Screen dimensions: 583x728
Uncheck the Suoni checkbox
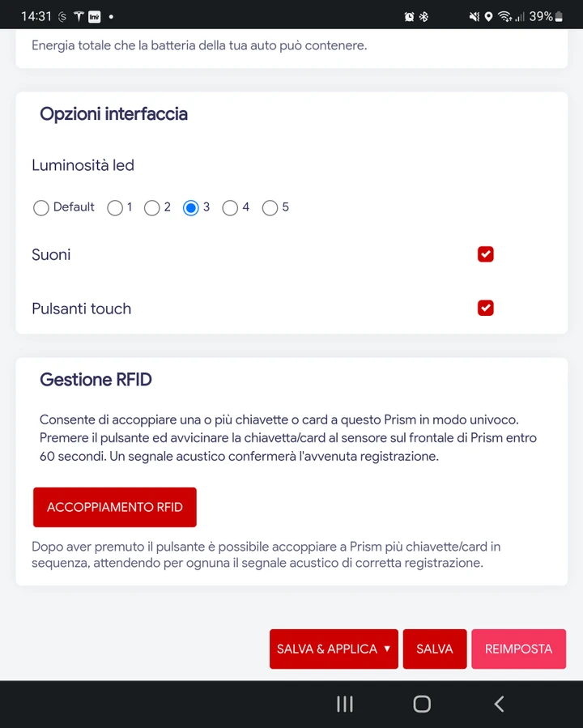pyautogui.click(x=486, y=254)
